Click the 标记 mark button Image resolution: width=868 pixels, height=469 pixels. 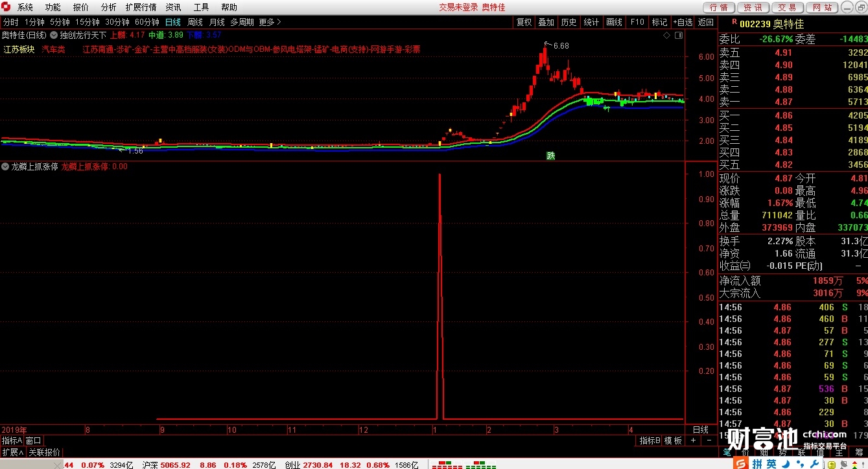click(660, 22)
